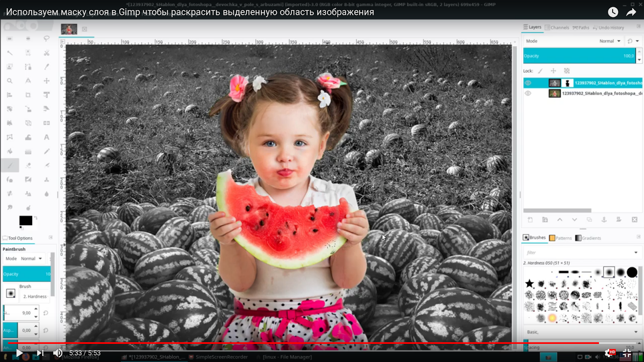Screen dimensions: 644x362
Task: Create a new layer in Layers panel
Action: point(530,220)
